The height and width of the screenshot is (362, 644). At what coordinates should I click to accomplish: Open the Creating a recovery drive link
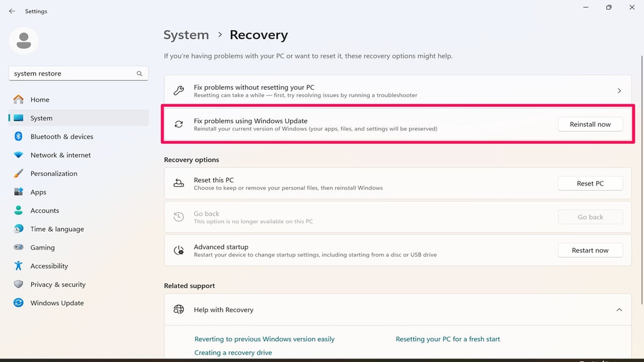click(x=233, y=353)
